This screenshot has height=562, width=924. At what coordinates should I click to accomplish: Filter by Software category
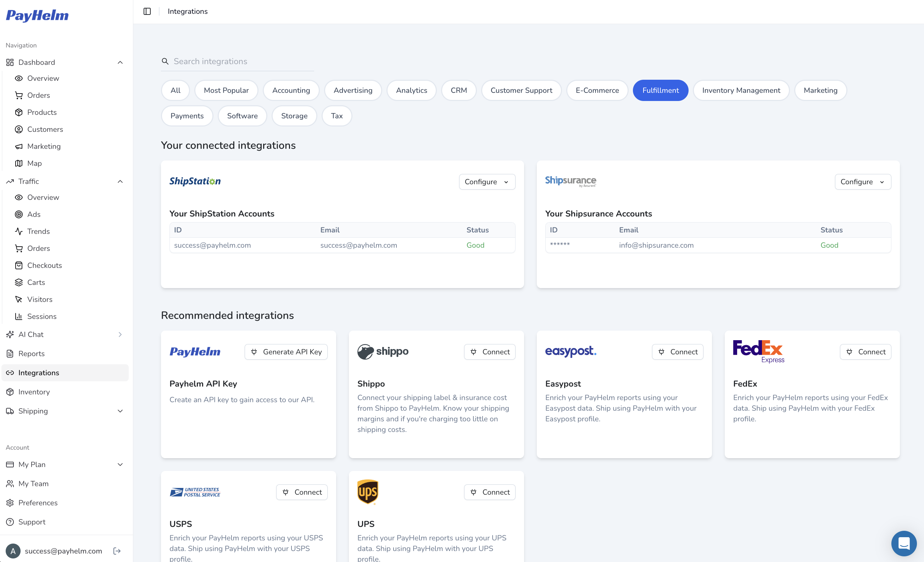[x=242, y=116]
